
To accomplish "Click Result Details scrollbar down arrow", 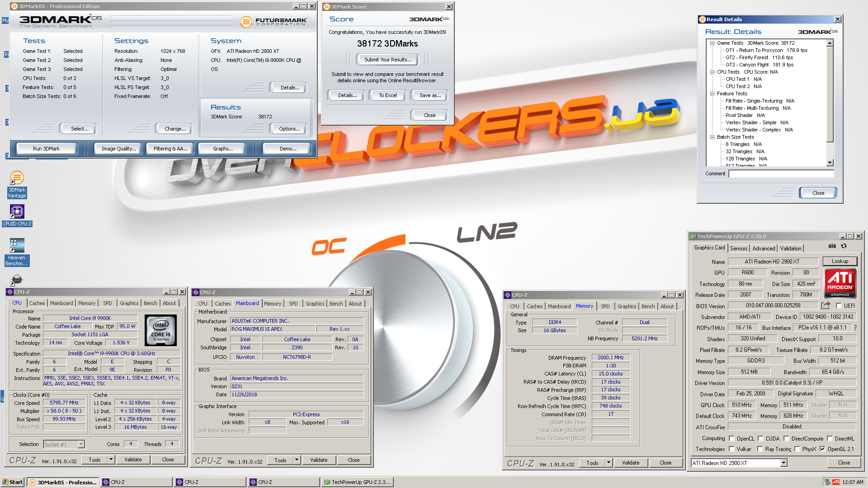I will [x=830, y=163].
